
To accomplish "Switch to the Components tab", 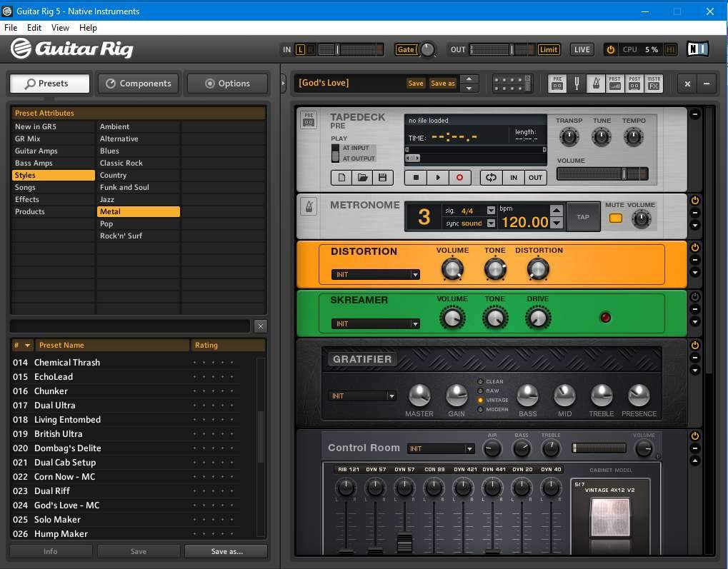I will tap(139, 84).
